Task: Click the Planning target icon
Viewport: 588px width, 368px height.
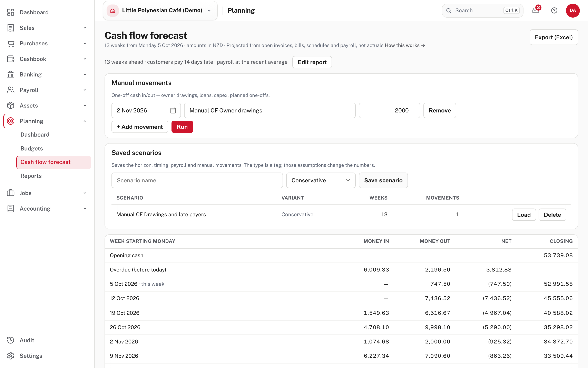Action: (x=10, y=121)
